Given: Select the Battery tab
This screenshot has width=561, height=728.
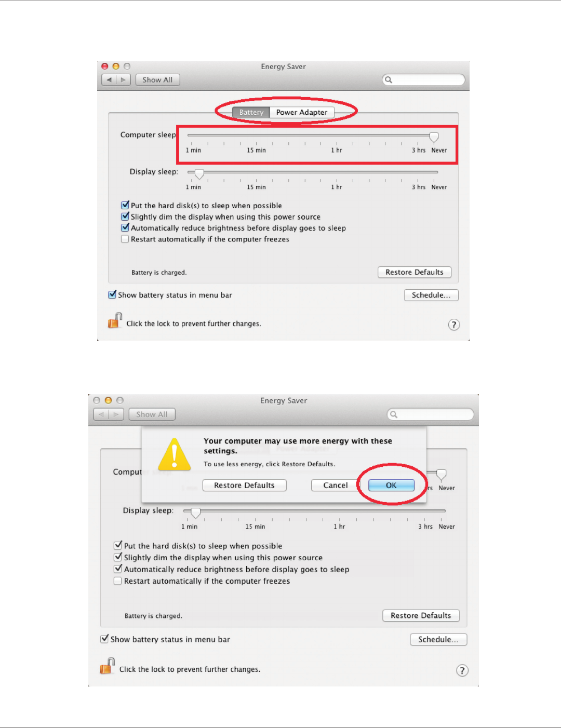Looking at the screenshot, I should (251, 112).
